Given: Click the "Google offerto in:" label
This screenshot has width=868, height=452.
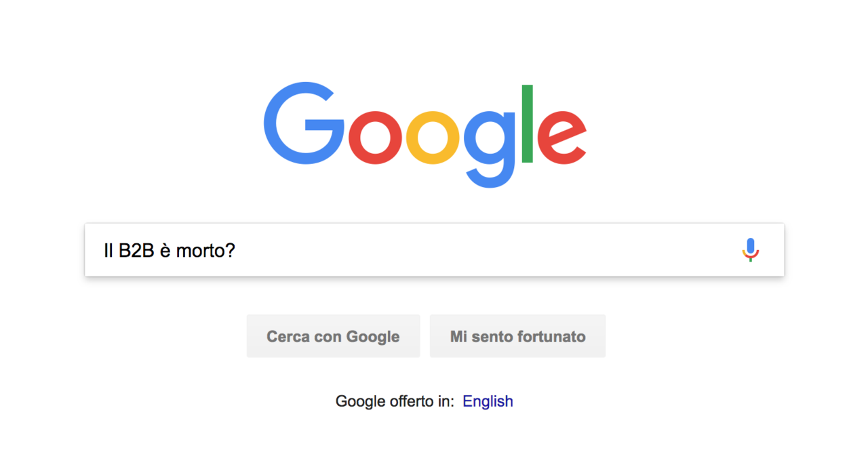Looking at the screenshot, I should [x=395, y=401].
